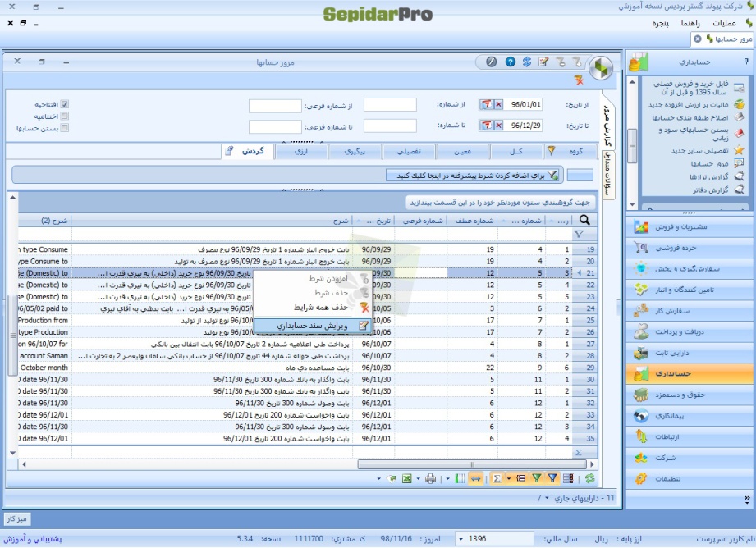Open the fiscal year 1396 dropdown
The width and height of the screenshot is (756, 548).
point(461,539)
